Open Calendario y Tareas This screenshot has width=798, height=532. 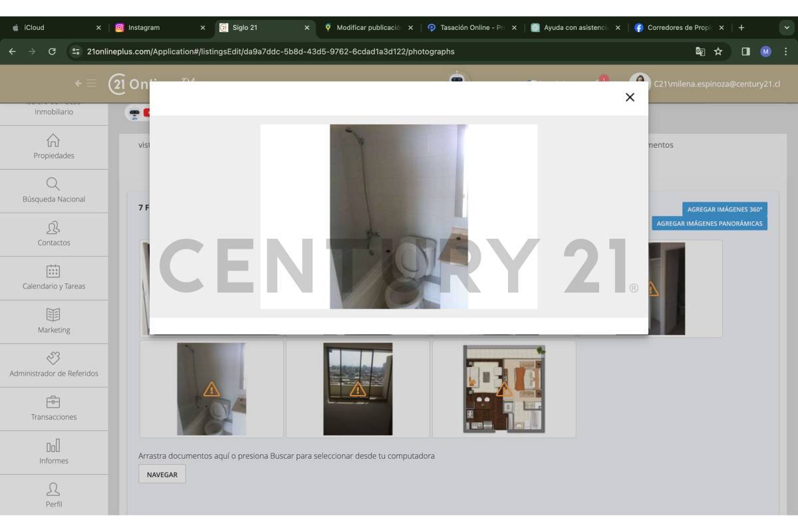point(54,278)
